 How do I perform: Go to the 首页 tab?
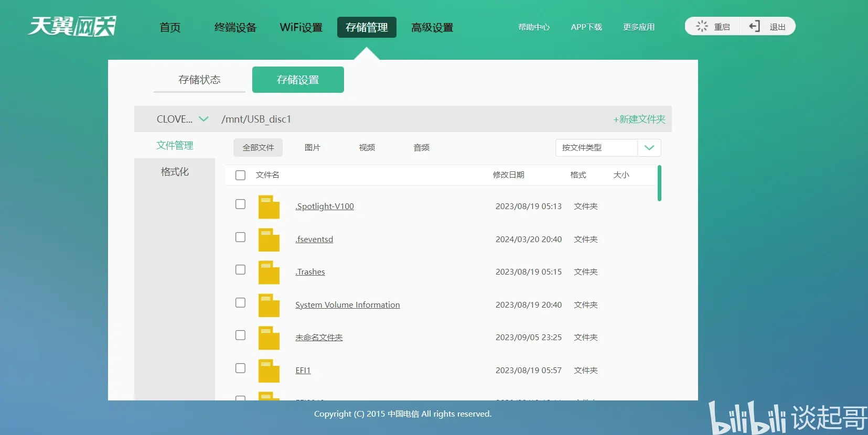click(170, 27)
